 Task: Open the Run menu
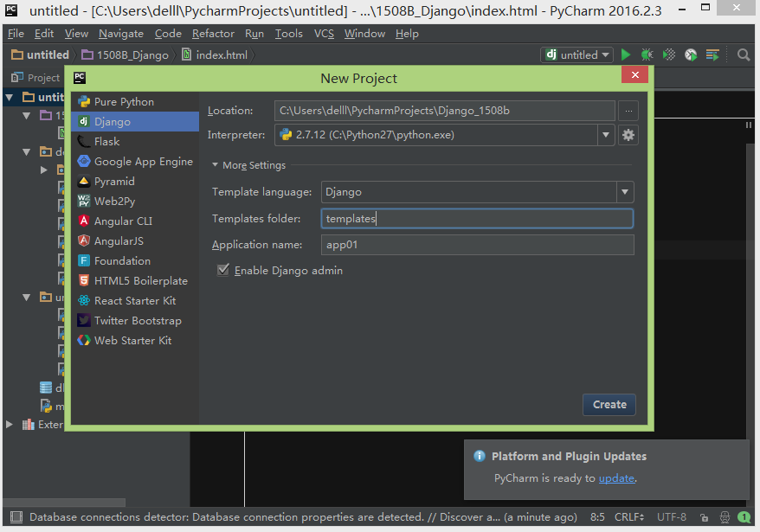click(x=254, y=34)
